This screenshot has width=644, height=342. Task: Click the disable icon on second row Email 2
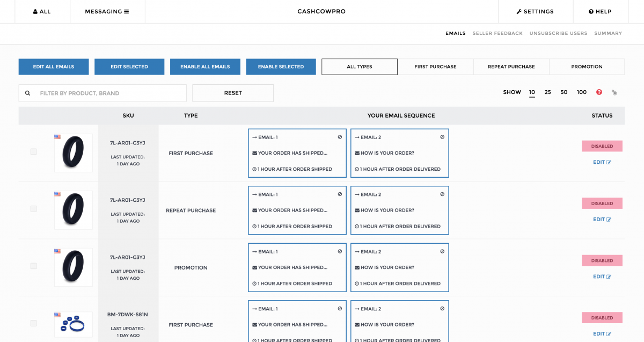coord(442,194)
